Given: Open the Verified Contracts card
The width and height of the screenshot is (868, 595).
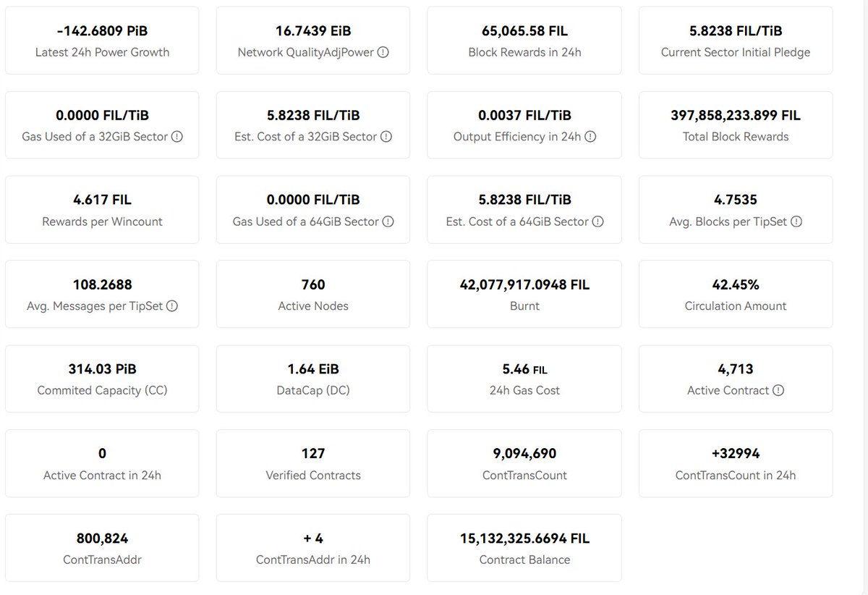Looking at the screenshot, I should tap(313, 464).
